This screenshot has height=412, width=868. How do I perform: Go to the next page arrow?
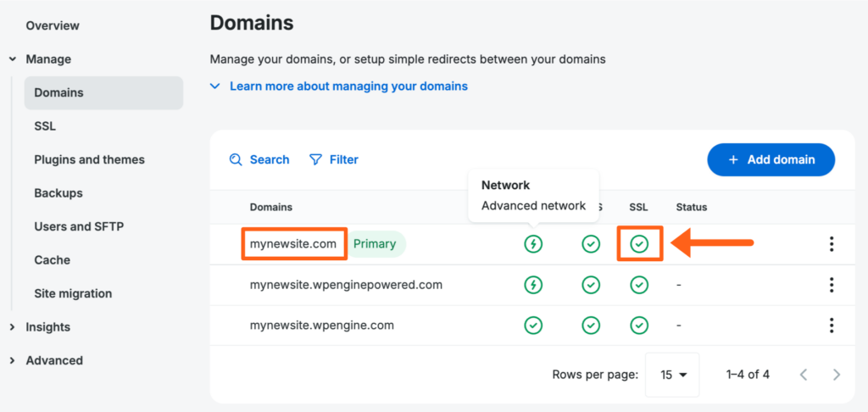837,375
